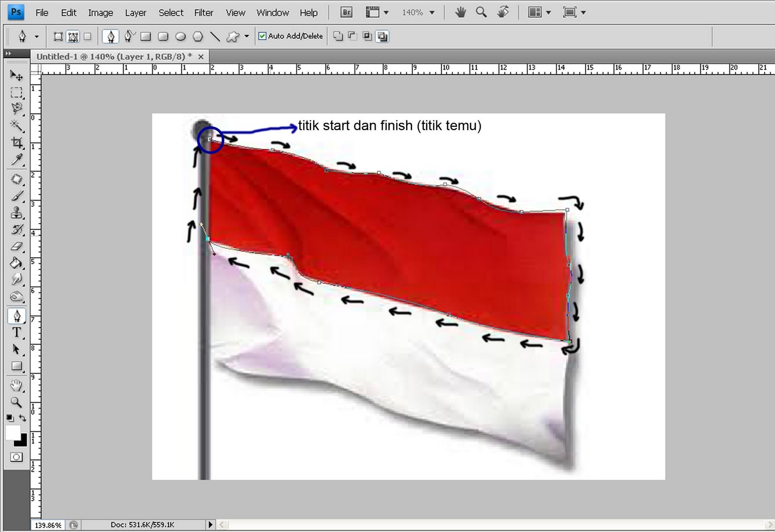This screenshot has width=775, height=532.
Task: Select the Freeform Pen tool in options bar
Action: coord(128,36)
